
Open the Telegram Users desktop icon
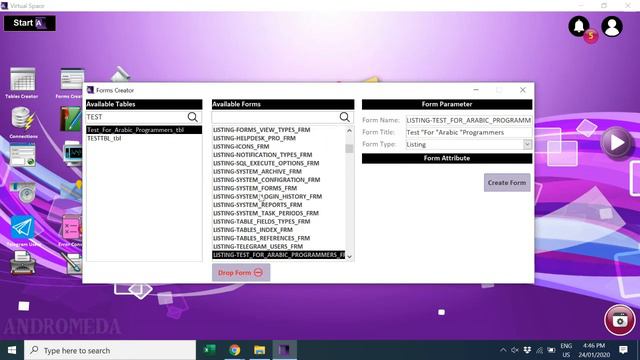click(23, 231)
